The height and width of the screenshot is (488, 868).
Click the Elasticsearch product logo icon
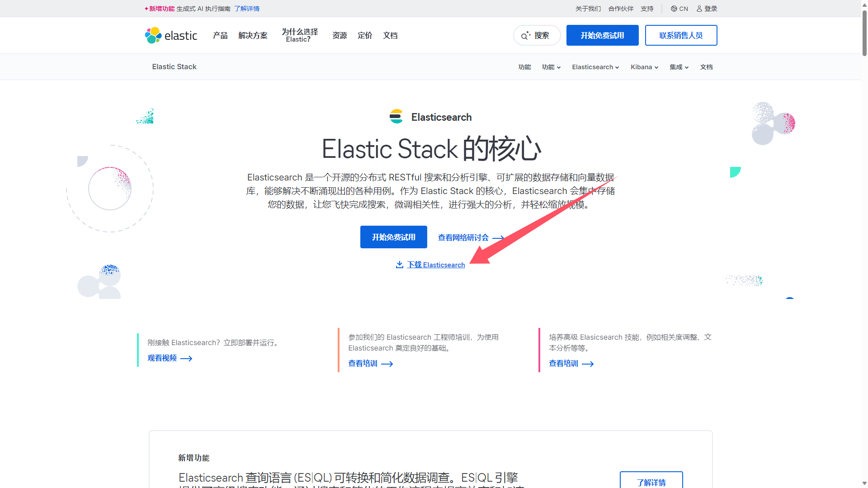396,117
